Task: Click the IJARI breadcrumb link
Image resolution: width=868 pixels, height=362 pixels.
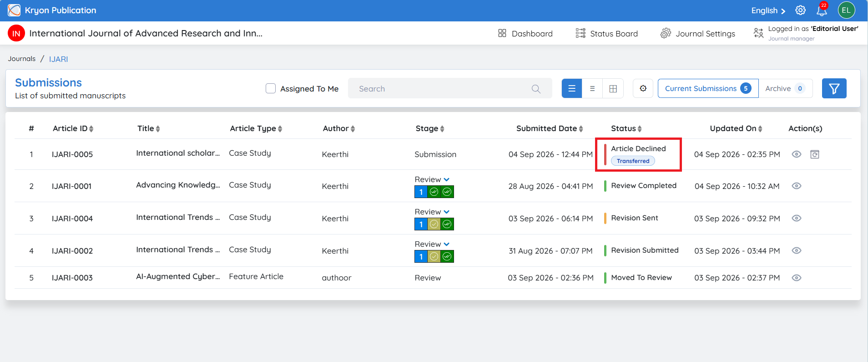Action: coord(59,59)
